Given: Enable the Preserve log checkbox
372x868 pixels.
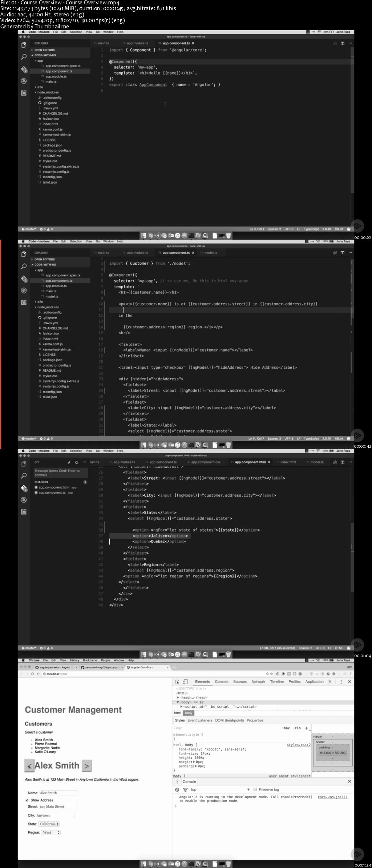Looking at the screenshot, I should tap(255, 789).
